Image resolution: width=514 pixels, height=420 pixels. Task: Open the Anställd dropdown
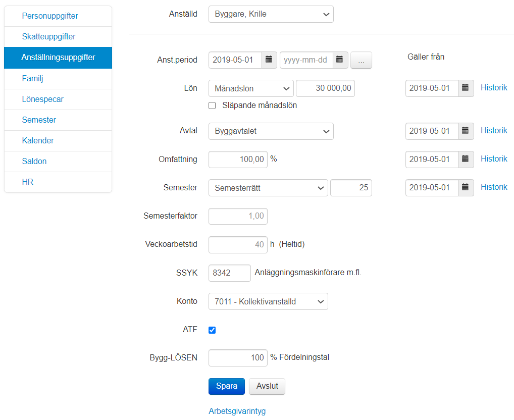[x=271, y=14]
